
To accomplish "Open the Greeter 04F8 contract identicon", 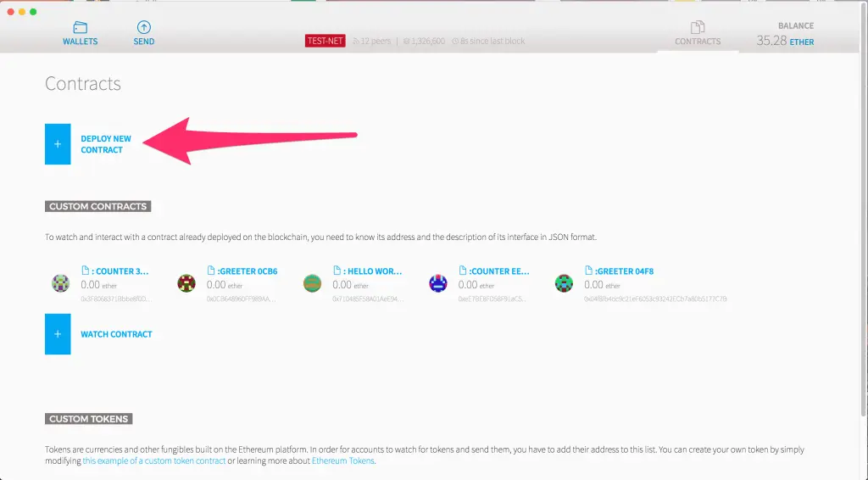I will pos(564,283).
